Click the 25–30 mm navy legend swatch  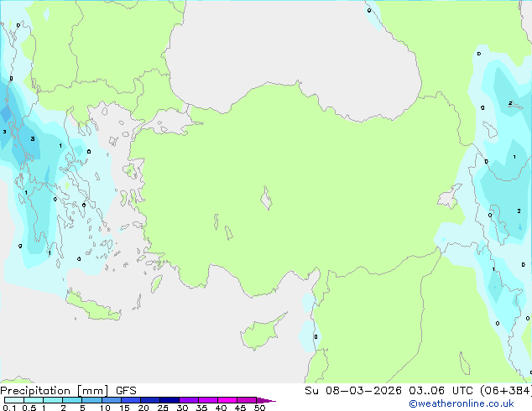click(170, 400)
